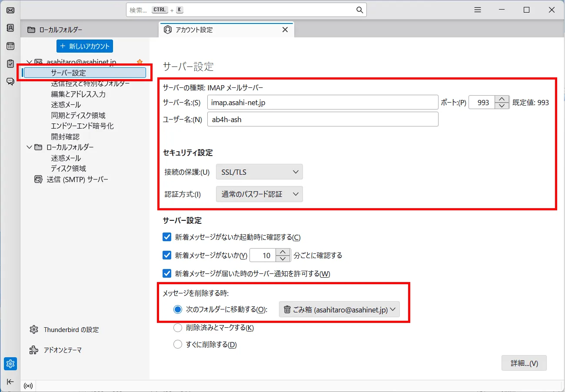This screenshot has width=565, height=392.
Task: Open advanced settings via 詳細...(V)
Action: pyautogui.click(x=524, y=363)
